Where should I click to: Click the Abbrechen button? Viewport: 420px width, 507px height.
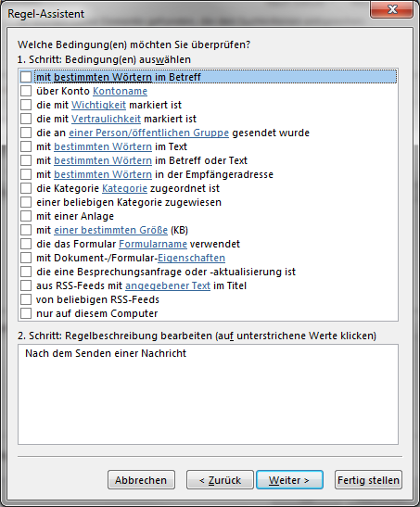coord(141,480)
